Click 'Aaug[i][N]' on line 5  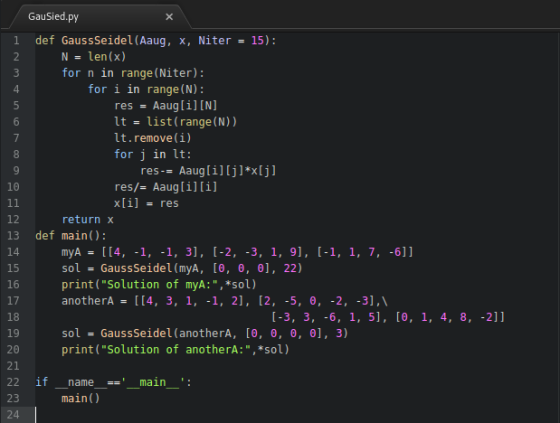[185, 106]
